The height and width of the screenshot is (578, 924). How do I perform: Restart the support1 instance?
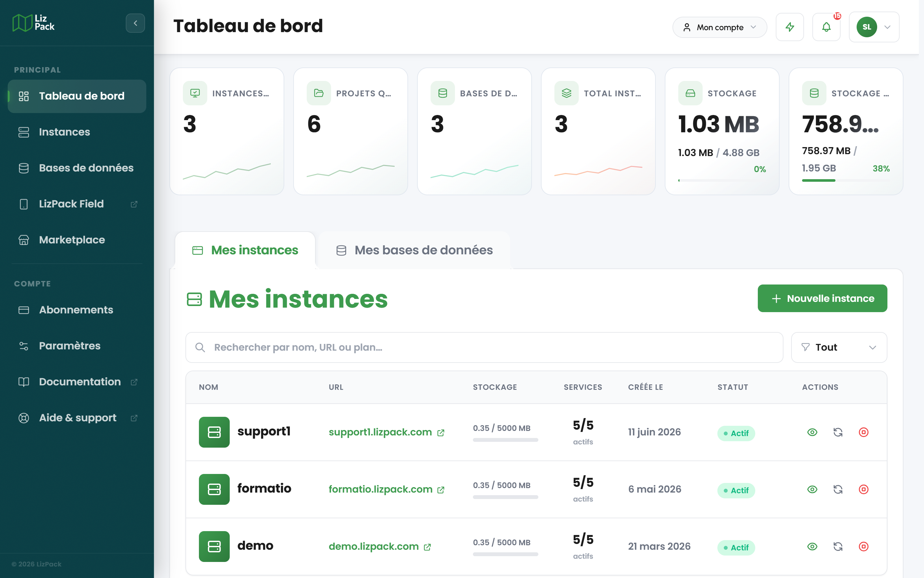838,432
